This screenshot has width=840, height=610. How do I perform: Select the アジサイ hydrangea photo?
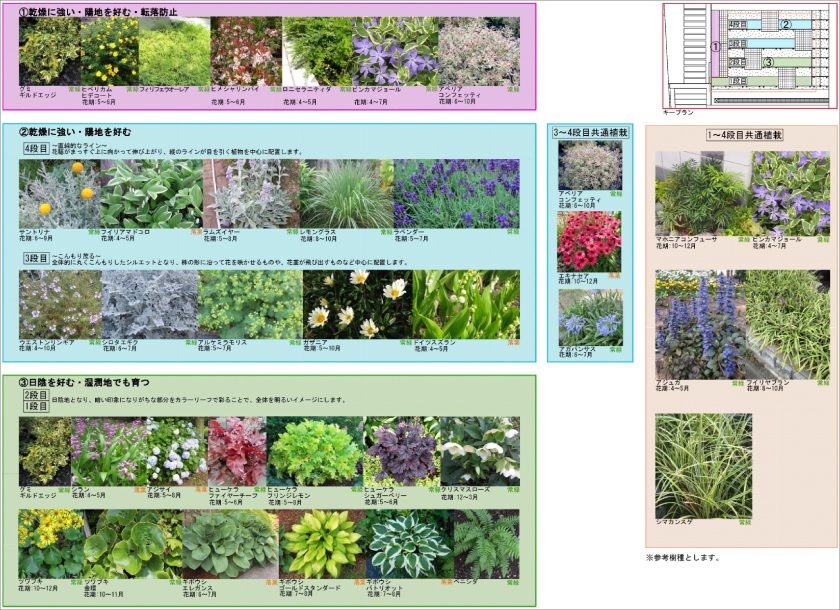pyautogui.click(x=177, y=451)
